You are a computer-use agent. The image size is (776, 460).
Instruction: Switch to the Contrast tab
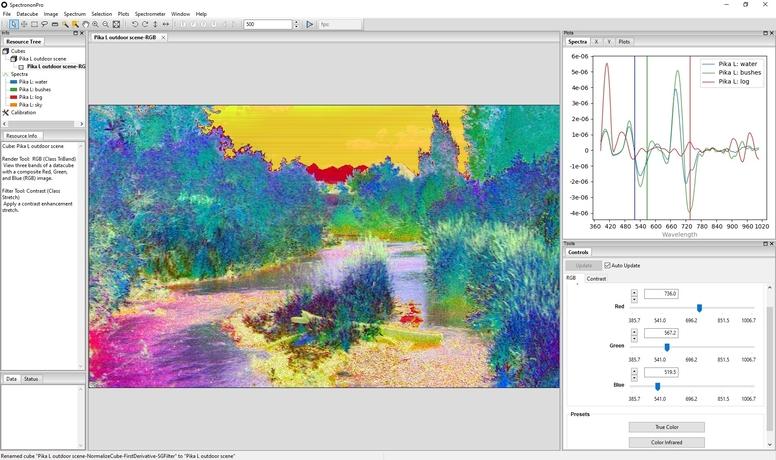point(596,279)
